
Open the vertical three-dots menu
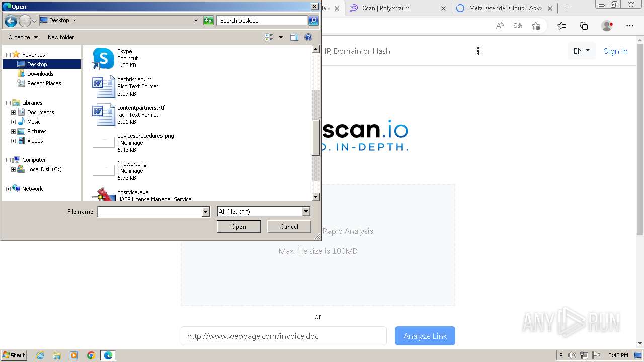click(478, 51)
